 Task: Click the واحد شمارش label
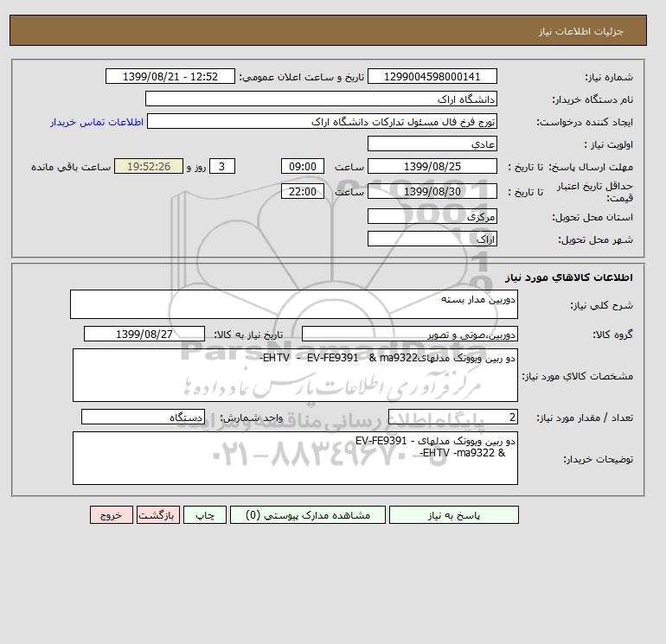click(x=251, y=418)
